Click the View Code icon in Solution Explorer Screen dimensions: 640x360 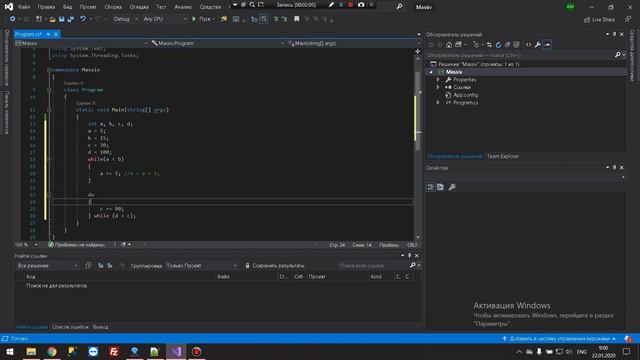click(529, 44)
